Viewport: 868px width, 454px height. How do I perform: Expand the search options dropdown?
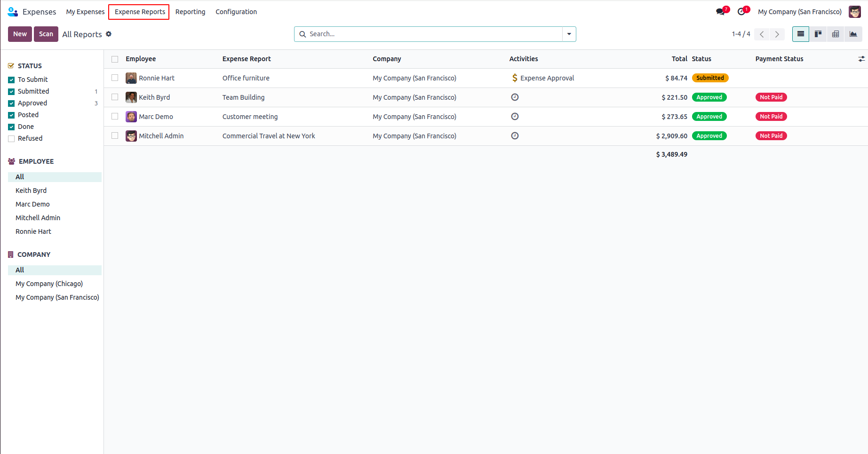click(569, 34)
